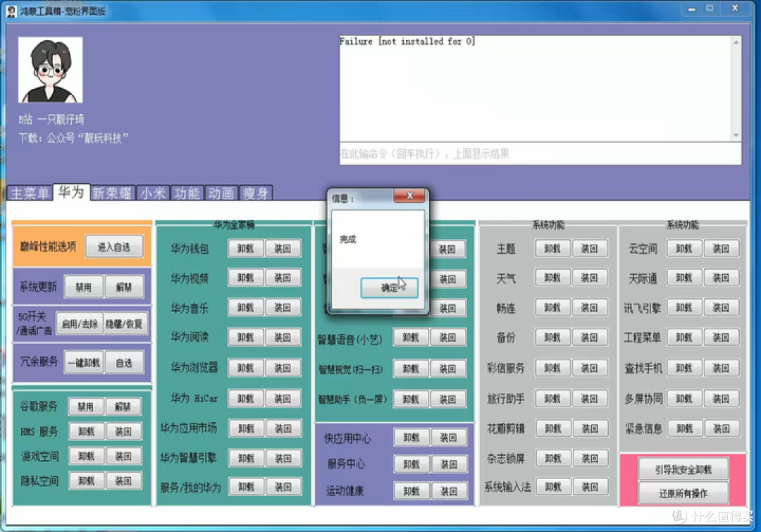
Task: Click 禁用 for 系统更新
Action: pyautogui.click(x=83, y=287)
